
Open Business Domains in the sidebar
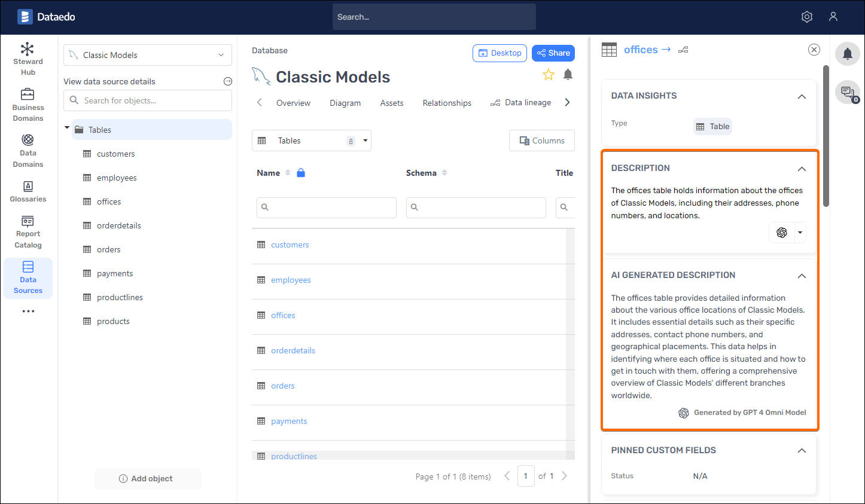point(28,105)
